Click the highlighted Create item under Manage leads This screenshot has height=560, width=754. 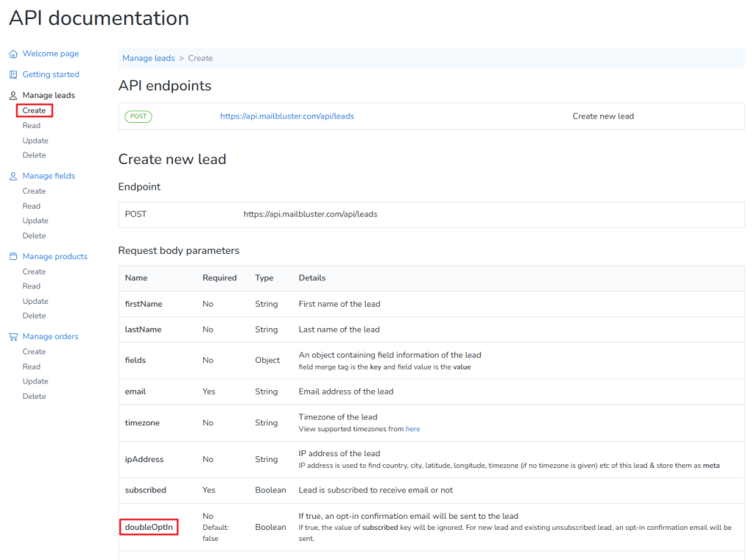[x=34, y=110]
